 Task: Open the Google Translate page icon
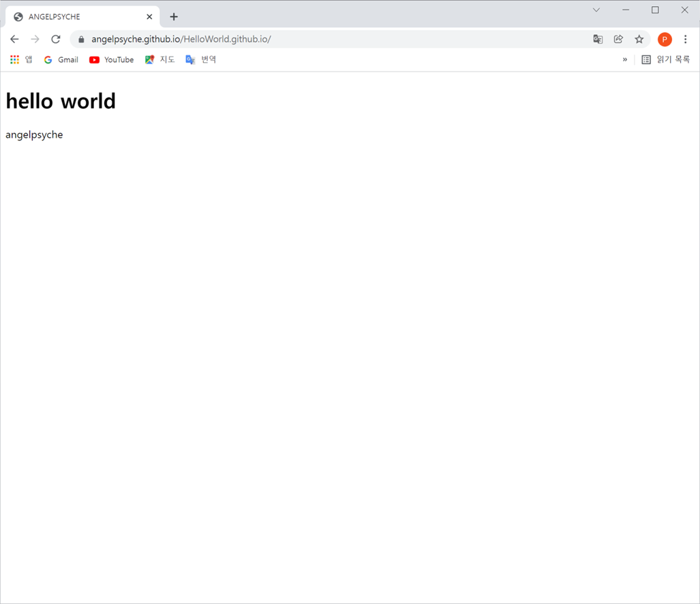tap(598, 40)
